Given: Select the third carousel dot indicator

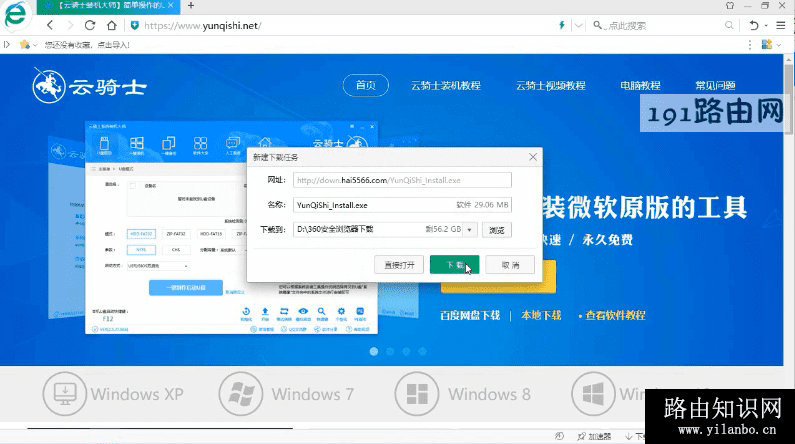Looking at the screenshot, I should pos(406,351).
